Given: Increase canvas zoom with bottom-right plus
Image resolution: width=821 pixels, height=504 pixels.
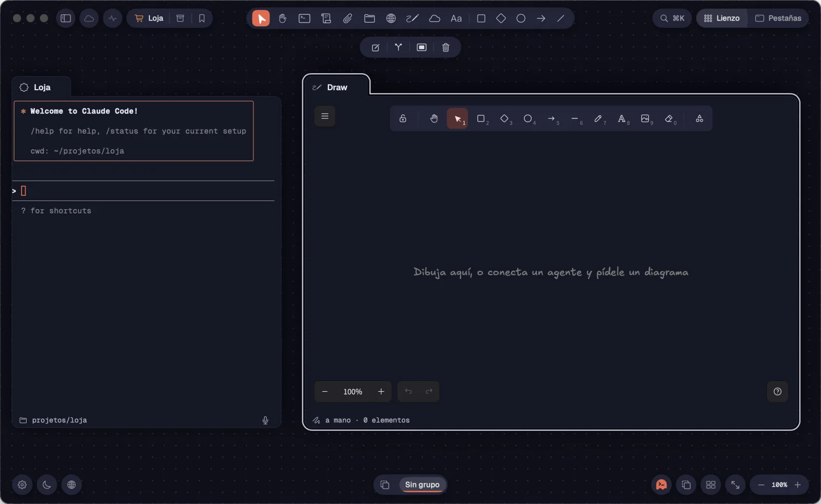Looking at the screenshot, I should (798, 485).
